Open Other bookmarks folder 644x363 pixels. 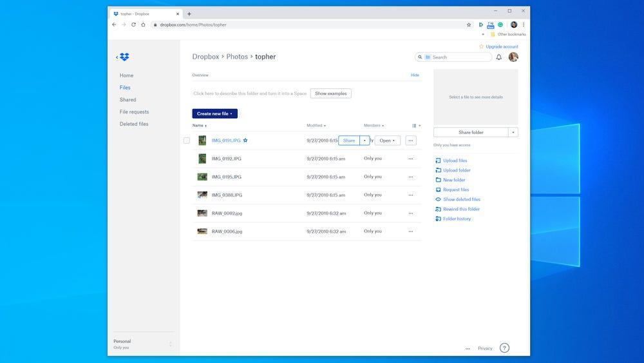tap(508, 35)
